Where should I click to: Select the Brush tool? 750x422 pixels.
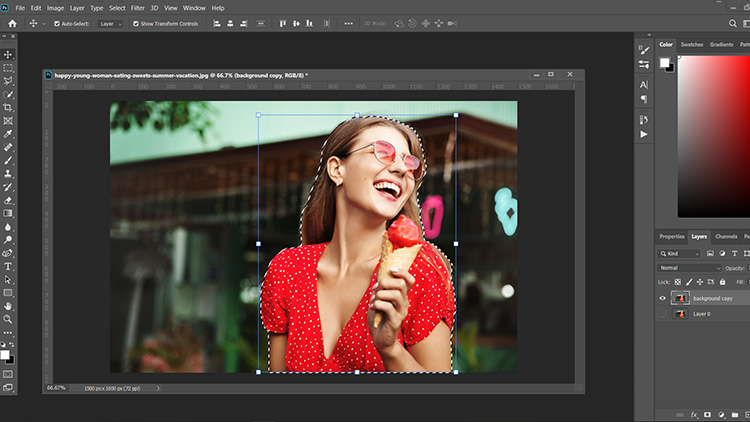coord(8,161)
